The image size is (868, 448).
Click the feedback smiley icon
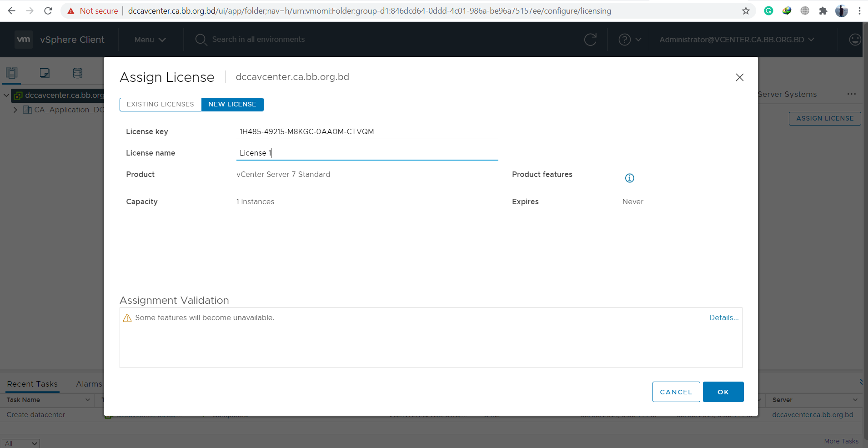[x=855, y=40]
